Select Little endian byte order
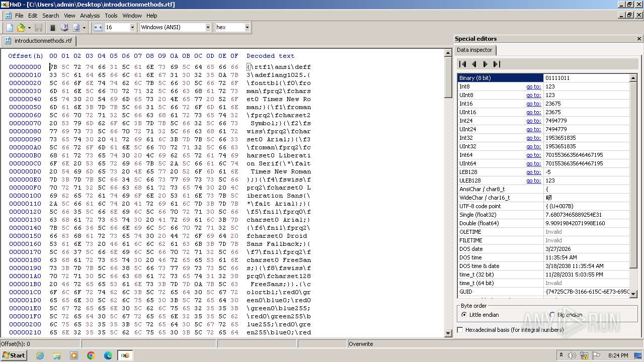The image size is (644, 362). [480, 315]
